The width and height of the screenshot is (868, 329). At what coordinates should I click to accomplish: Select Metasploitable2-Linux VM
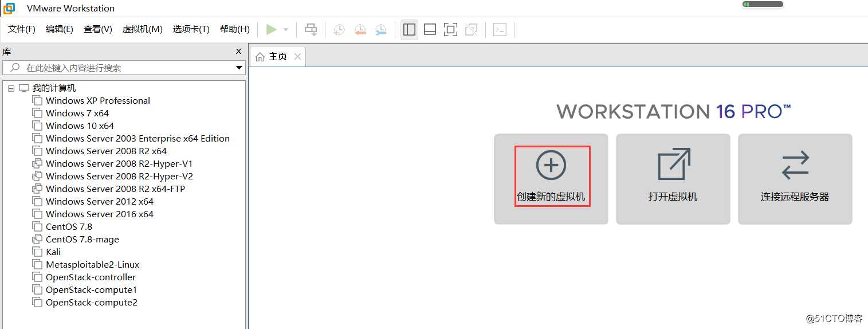(x=93, y=265)
